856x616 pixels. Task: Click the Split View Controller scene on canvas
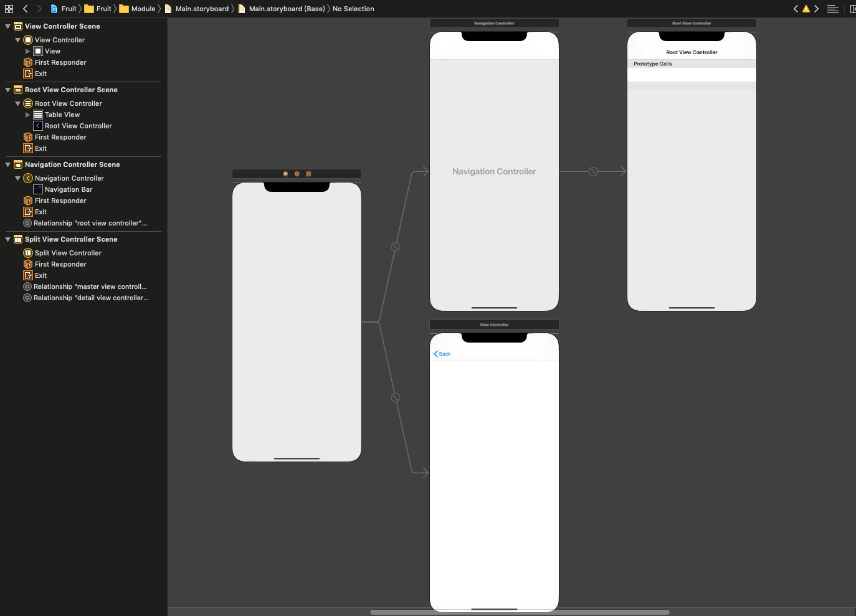(x=297, y=322)
